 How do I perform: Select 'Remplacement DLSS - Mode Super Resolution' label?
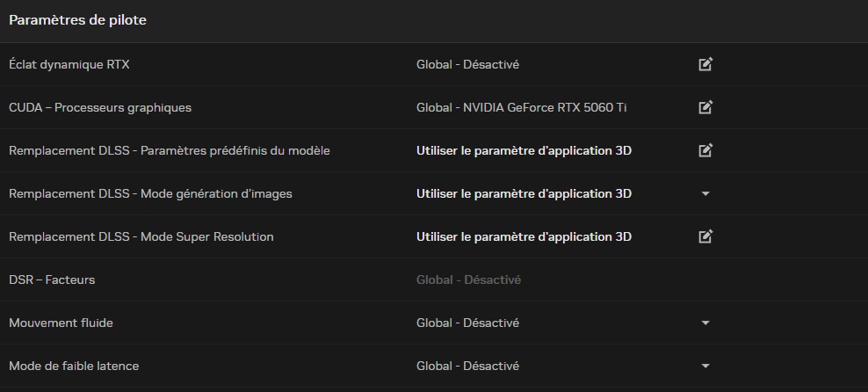[x=141, y=236]
